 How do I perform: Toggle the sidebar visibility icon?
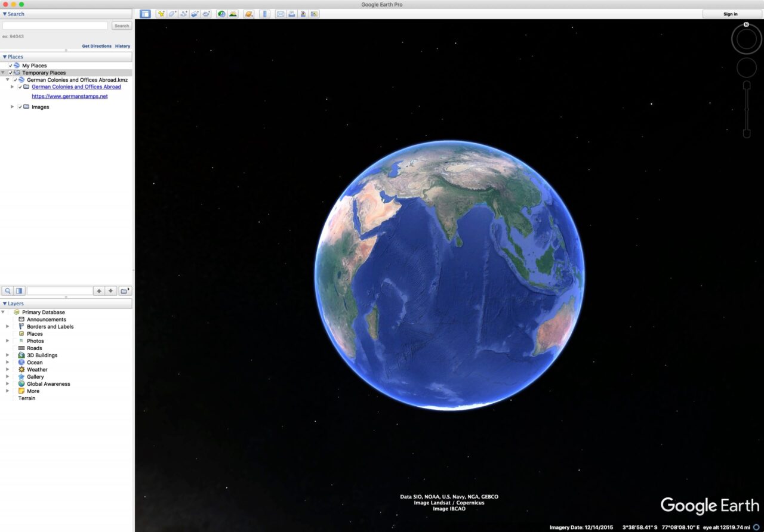[146, 14]
